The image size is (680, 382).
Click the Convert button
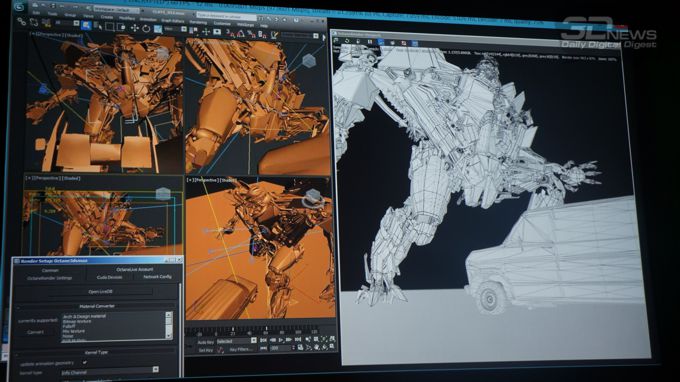(x=36, y=332)
